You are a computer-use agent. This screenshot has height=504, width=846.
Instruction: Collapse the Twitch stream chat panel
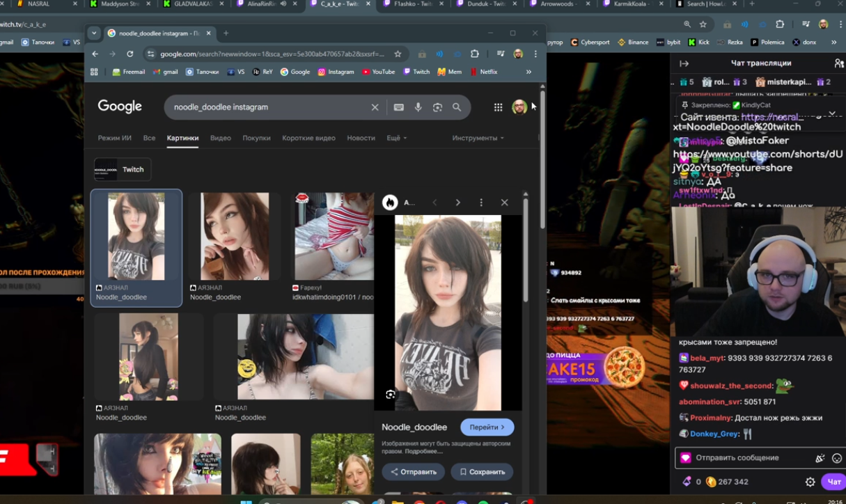click(684, 63)
